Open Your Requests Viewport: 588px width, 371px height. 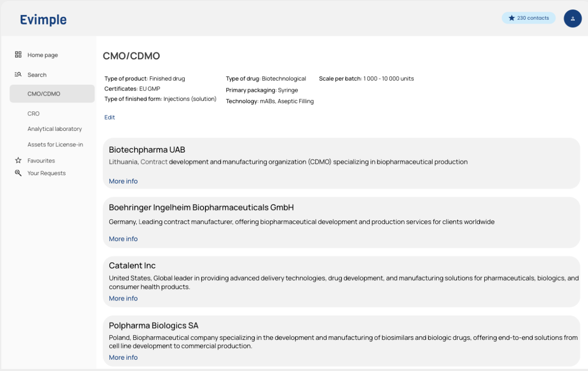47,173
